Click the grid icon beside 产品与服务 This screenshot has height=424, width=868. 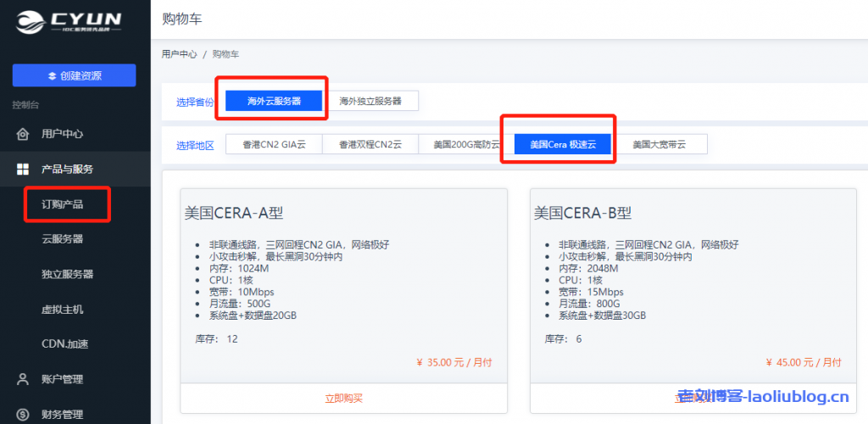23,170
